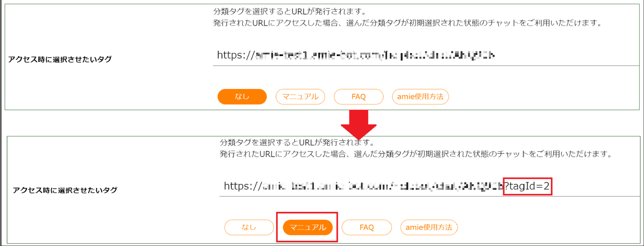
Task: Click the red-boxed ?tagId=2 parameter text
Action: pyautogui.click(x=527, y=186)
